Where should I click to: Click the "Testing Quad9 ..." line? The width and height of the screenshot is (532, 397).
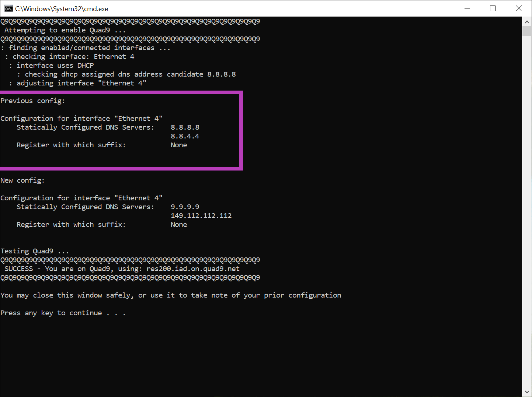tap(35, 251)
